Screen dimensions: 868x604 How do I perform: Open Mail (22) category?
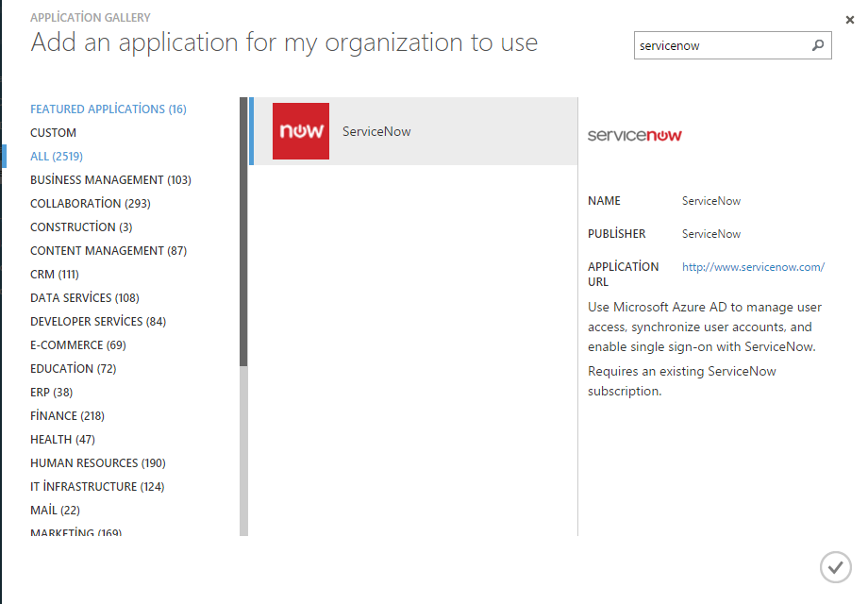(55, 511)
